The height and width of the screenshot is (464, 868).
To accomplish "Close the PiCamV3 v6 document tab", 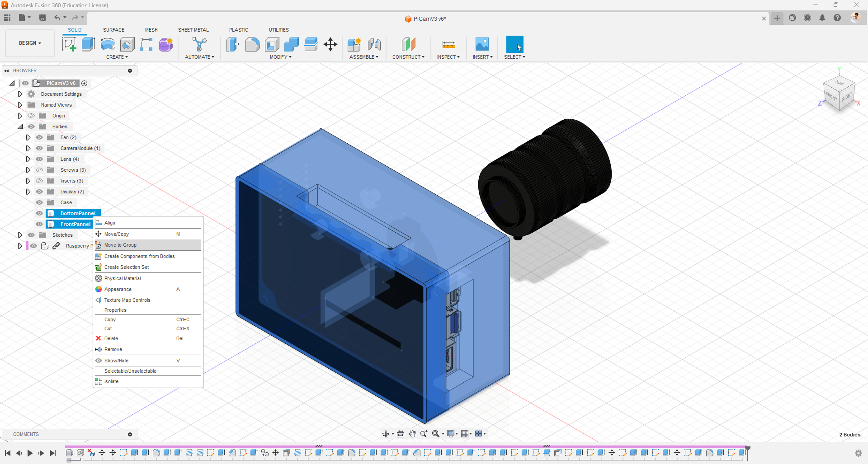I will tap(764, 19).
